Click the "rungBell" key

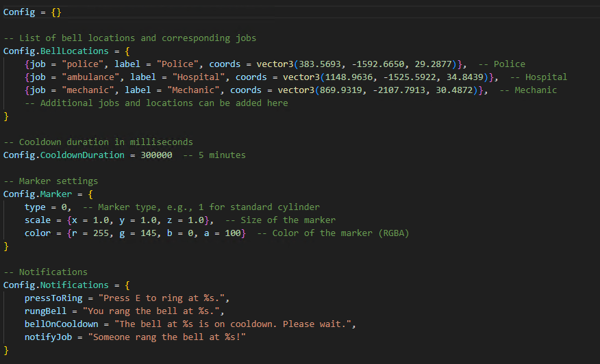(x=45, y=311)
